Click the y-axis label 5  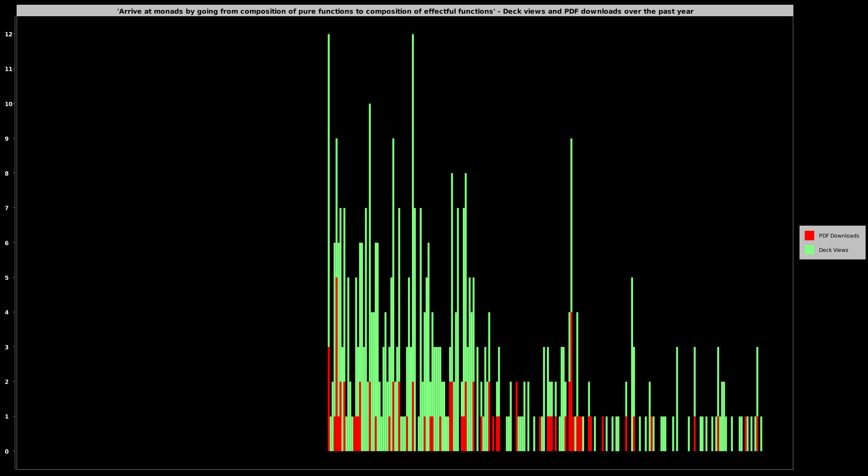tap(7, 278)
